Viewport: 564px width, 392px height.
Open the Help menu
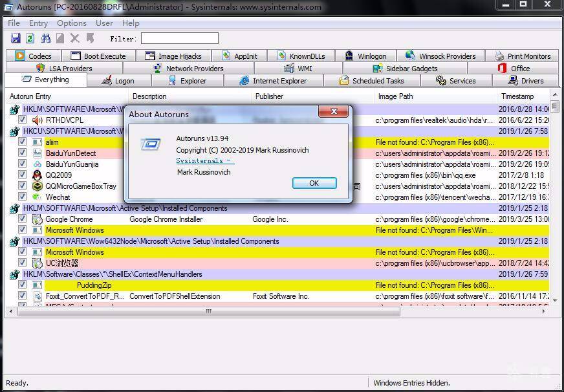pyautogui.click(x=131, y=23)
